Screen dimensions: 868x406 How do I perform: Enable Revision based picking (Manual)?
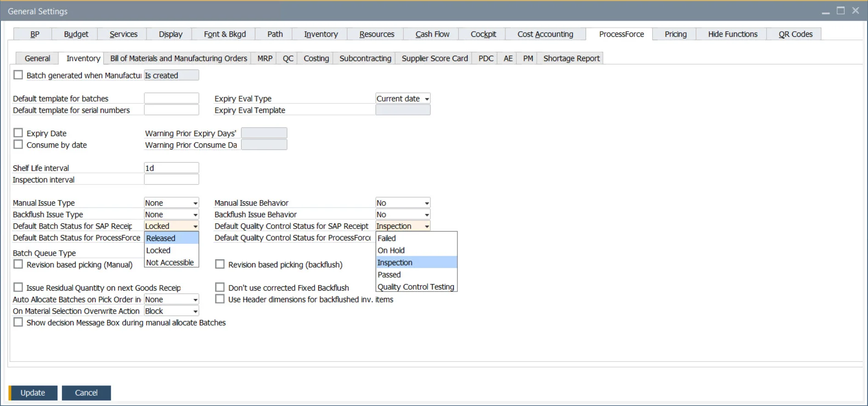tap(18, 264)
